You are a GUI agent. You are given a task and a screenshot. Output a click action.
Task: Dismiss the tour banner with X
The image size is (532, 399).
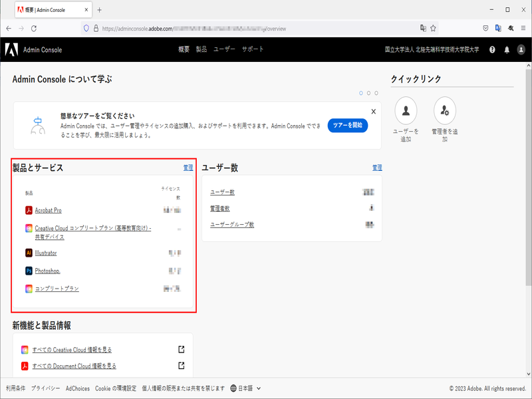coord(374,111)
